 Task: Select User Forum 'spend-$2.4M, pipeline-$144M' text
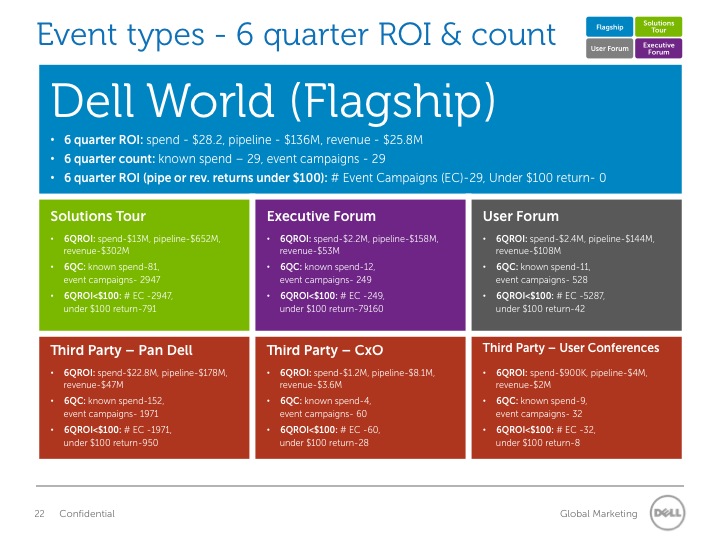click(x=592, y=239)
